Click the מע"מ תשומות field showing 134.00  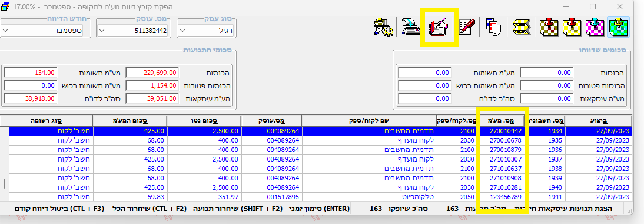coord(30,73)
